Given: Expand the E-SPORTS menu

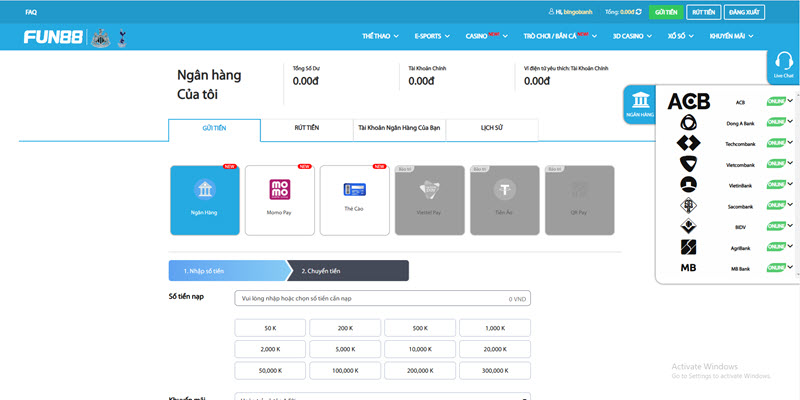Looking at the screenshot, I should (432, 36).
